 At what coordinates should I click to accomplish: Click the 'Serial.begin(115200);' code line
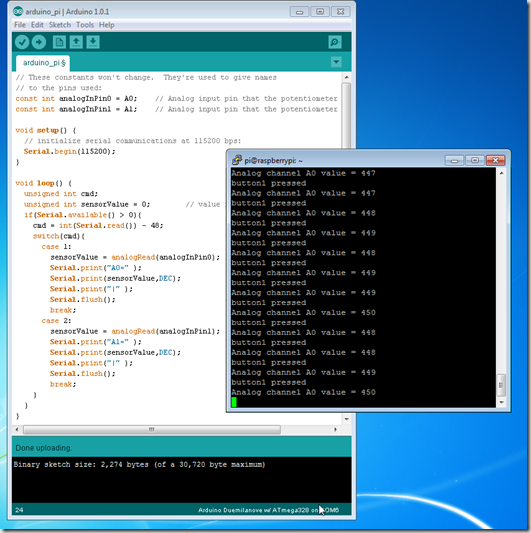pos(69,151)
